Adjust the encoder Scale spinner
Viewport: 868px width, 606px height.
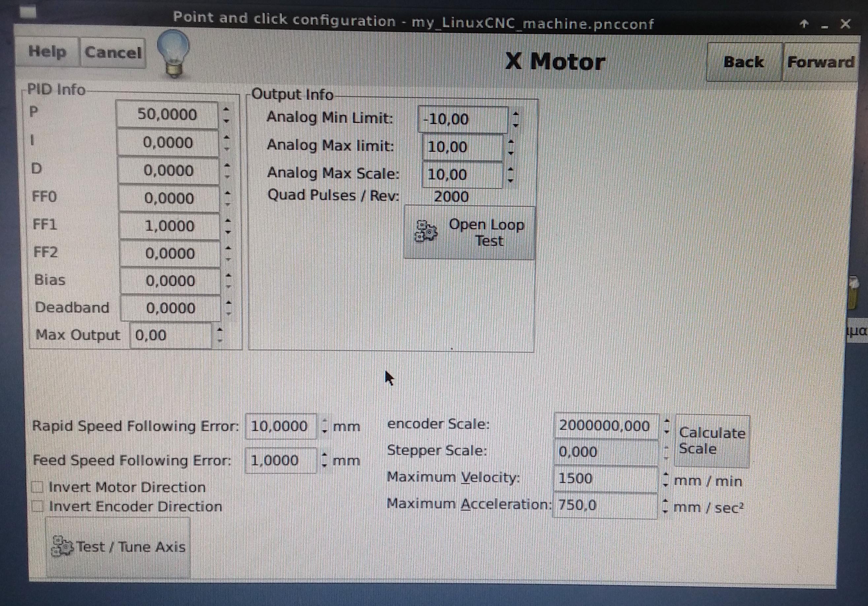667,426
